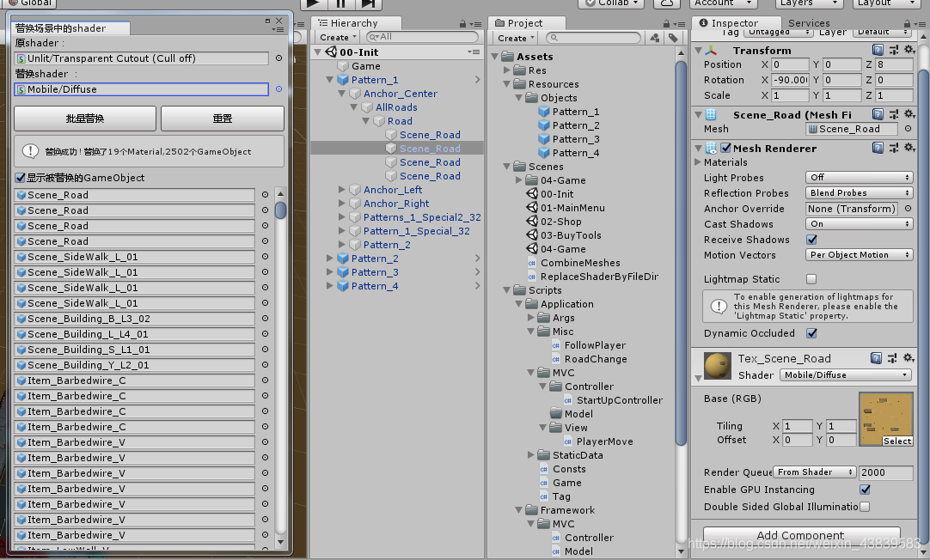Image resolution: width=930 pixels, height=560 pixels.
Task: Open the original shader object picker circle
Action: tap(278, 58)
